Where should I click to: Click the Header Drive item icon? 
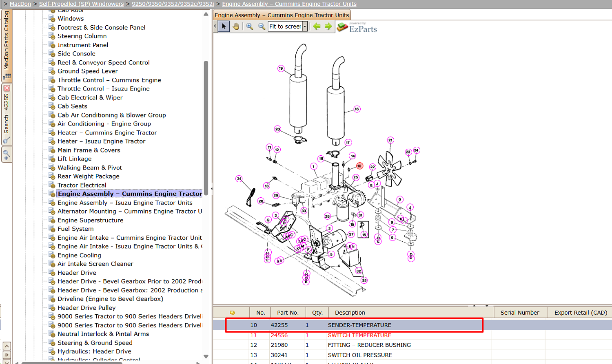pos(52,273)
